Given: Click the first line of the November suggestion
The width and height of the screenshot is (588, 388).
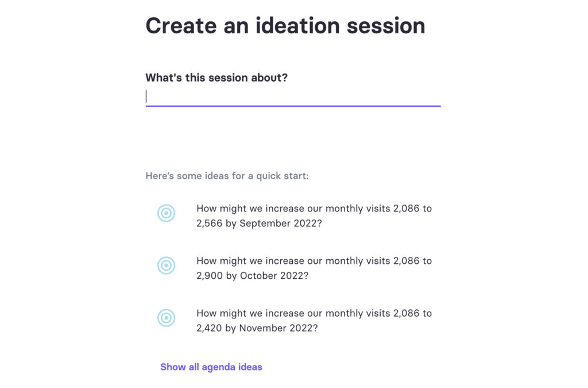Looking at the screenshot, I should pyautogui.click(x=314, y=313).
